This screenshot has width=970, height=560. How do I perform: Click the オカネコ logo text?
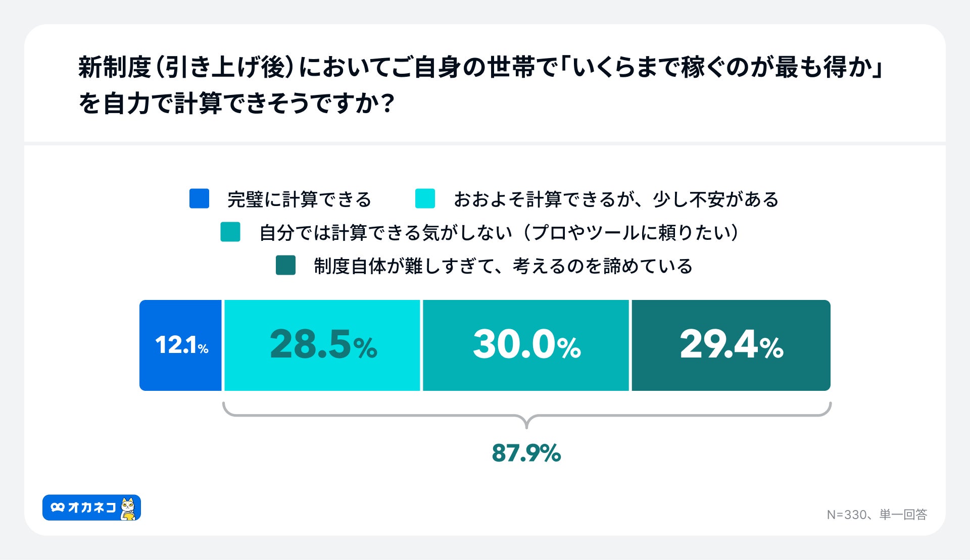[92, 507]
